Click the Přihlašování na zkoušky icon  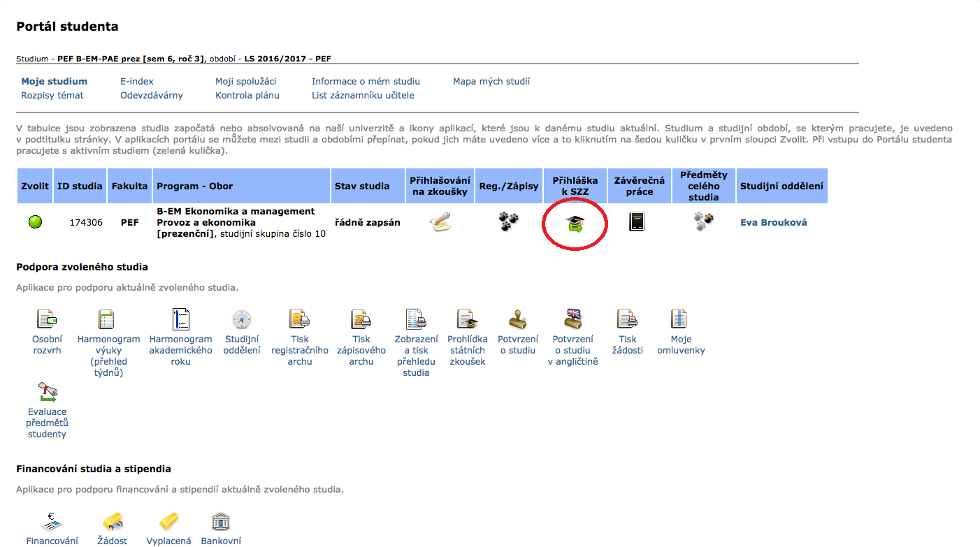pos(440,222)
